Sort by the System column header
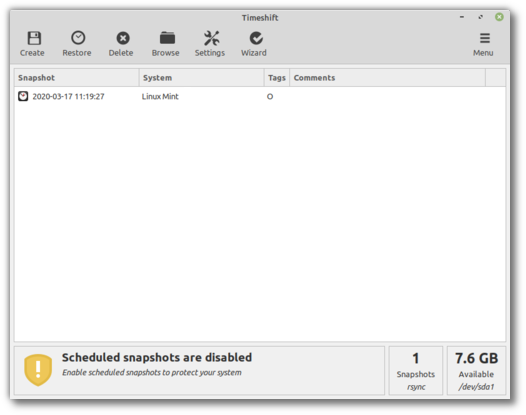 pyautogui.click(x=202, y=78)
